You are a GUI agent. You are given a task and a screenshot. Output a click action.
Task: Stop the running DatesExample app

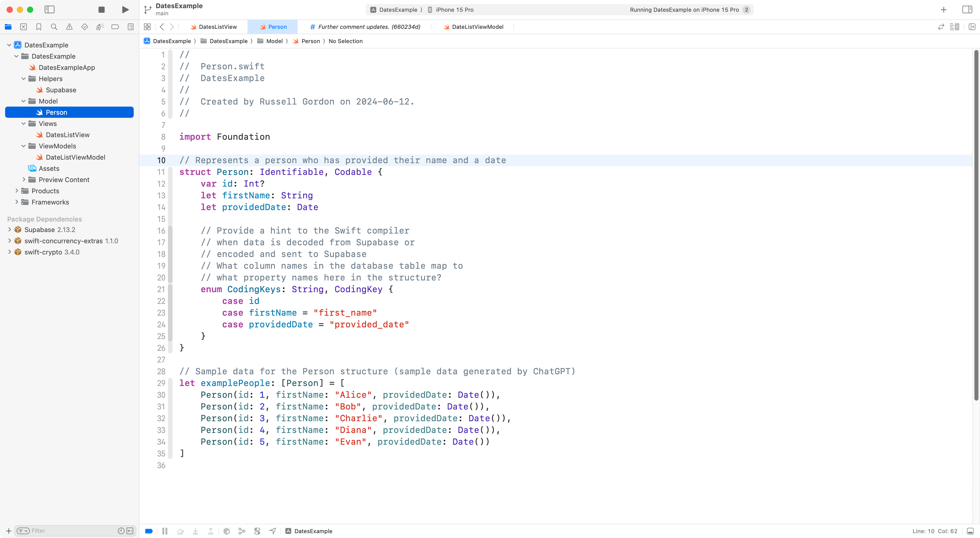(x=101, y=9)
